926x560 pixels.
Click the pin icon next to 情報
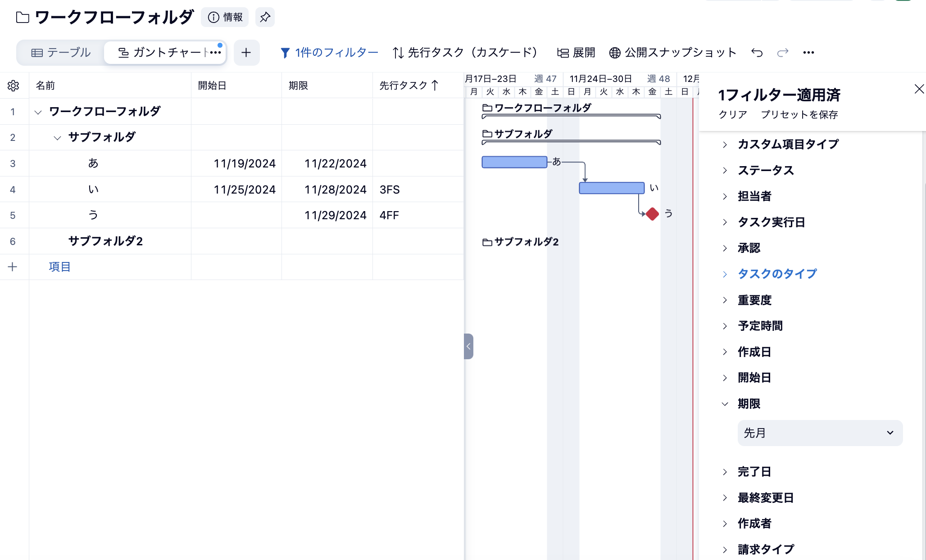pyautogui.click(x=265, y=17)
